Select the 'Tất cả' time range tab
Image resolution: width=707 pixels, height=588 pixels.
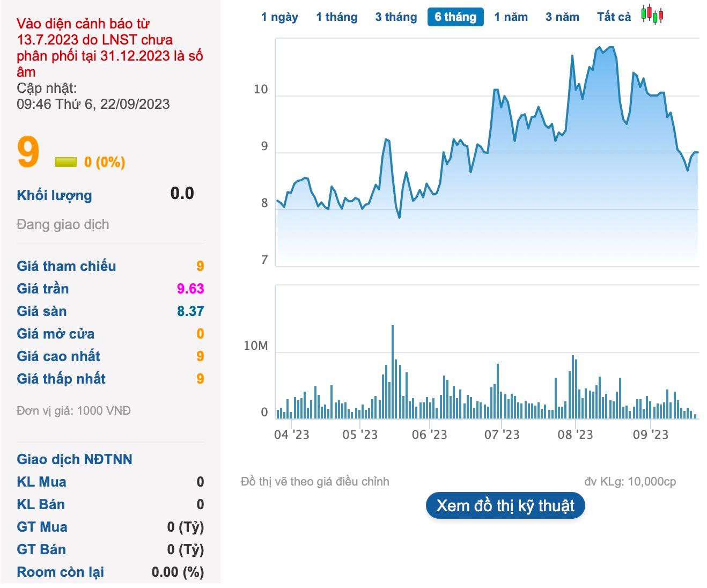tap(614, 17)
